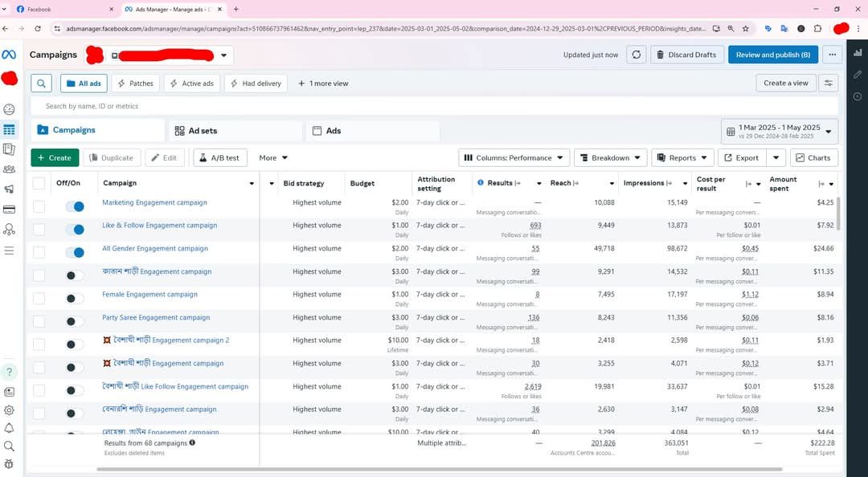The height and width of the screenshot is (477, 868).
Task: Turn off Marketing Engagement campaign toggle
Action: coord(75,206)
